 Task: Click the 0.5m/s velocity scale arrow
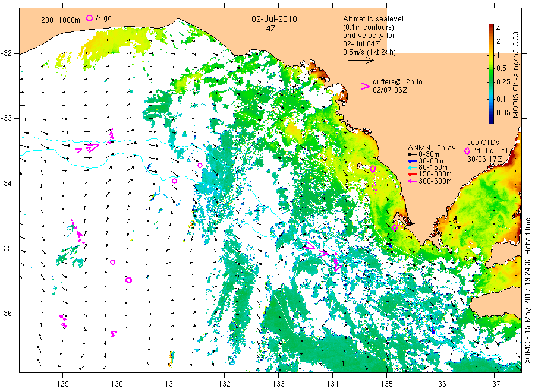361,61
